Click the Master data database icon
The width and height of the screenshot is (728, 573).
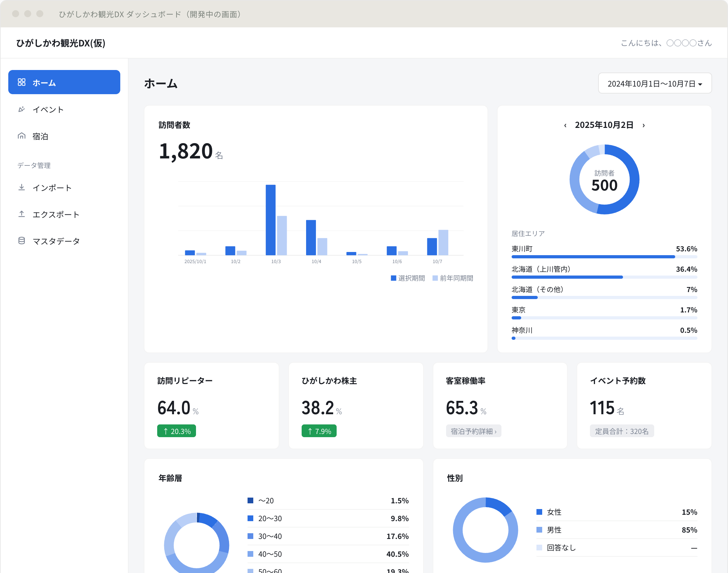pyautogui.click(x=21, y=241)
